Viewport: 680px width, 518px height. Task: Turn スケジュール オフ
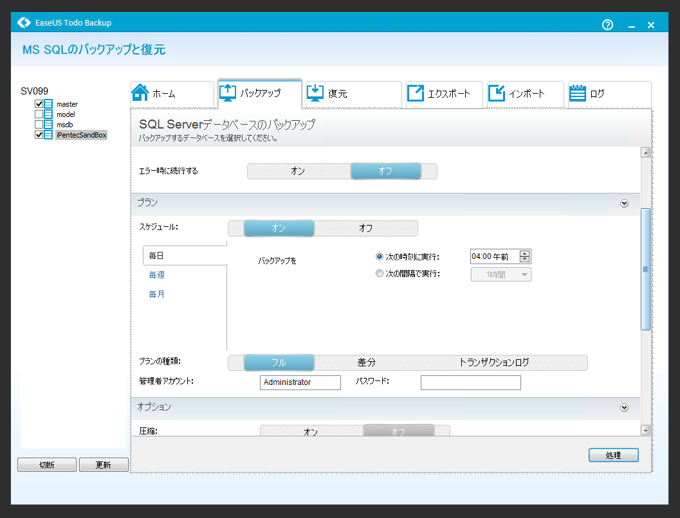366,228
